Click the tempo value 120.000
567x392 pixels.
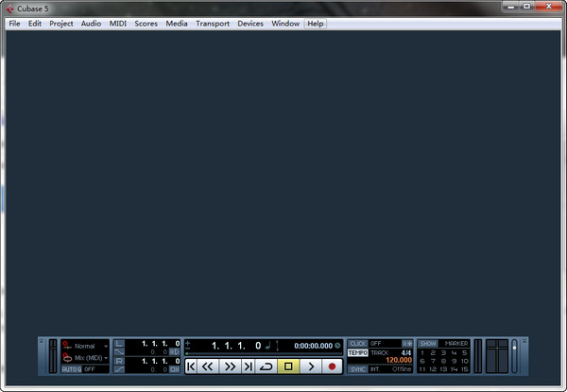pos(399,360)
